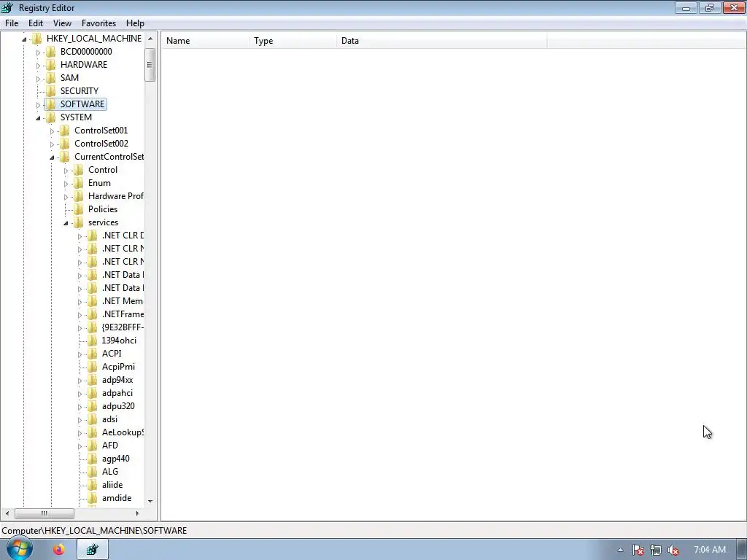The image size is (747, 560).
Task: Open the File menu
Action: click(x=12, y=23)
